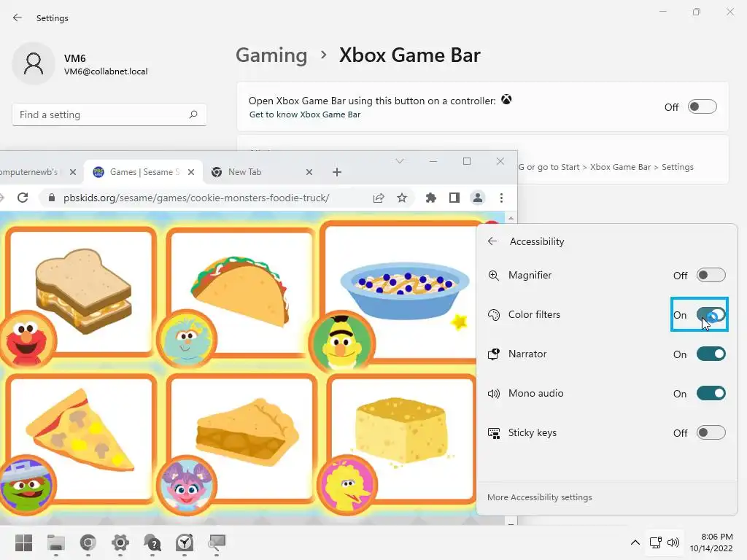Open More Accessibility settings
Image resolution: width=747 pixels, height=560 pixels.
(539, 497)
